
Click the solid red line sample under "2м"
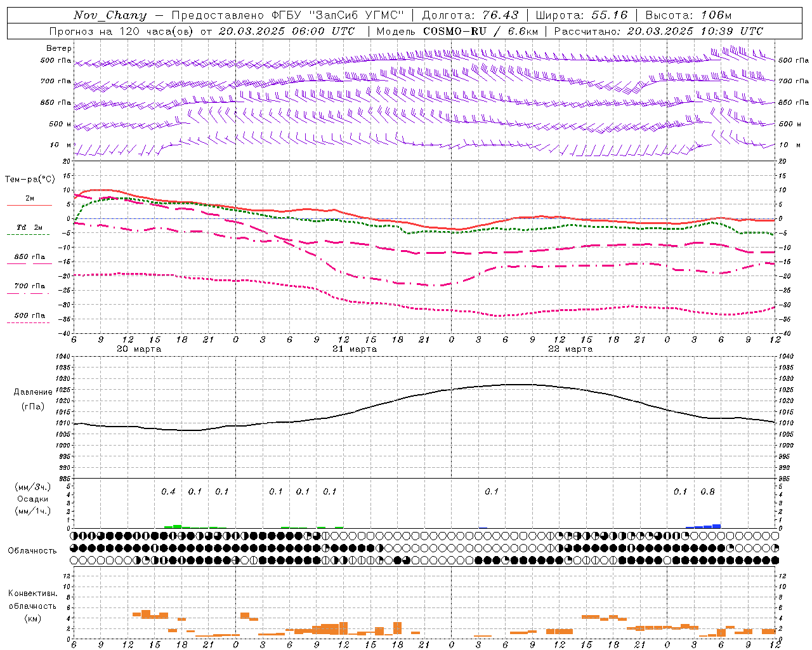(x=29, y=205)
